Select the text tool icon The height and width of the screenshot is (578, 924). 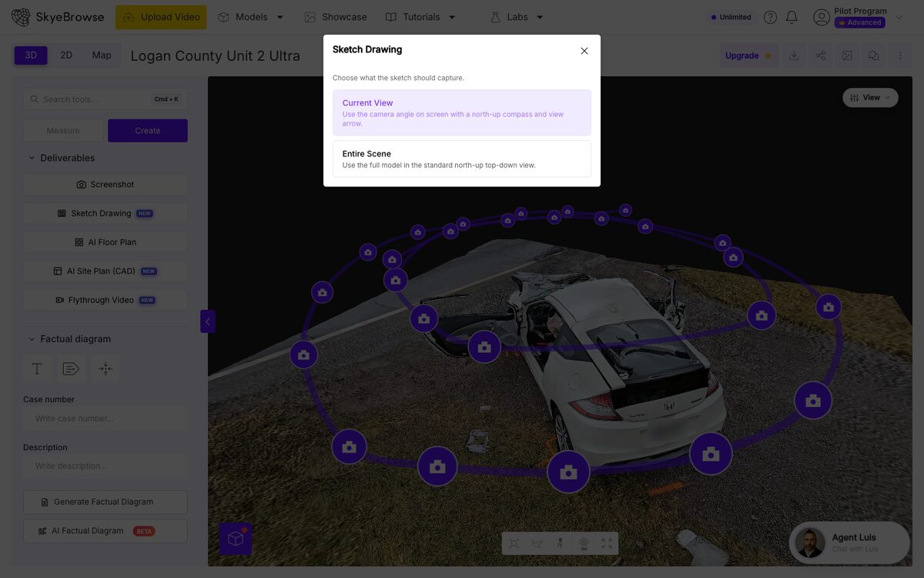click(37, 369)
